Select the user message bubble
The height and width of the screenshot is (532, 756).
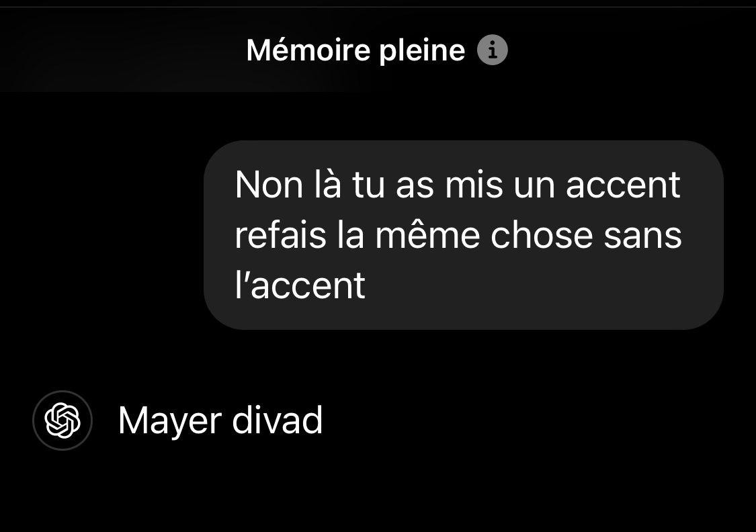pos(463,235)
